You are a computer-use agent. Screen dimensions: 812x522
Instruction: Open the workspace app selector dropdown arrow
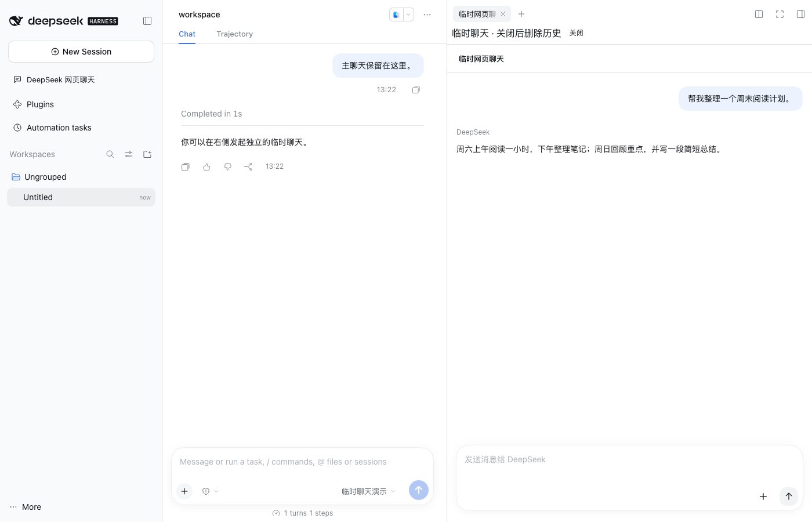[x=408, y=14]
